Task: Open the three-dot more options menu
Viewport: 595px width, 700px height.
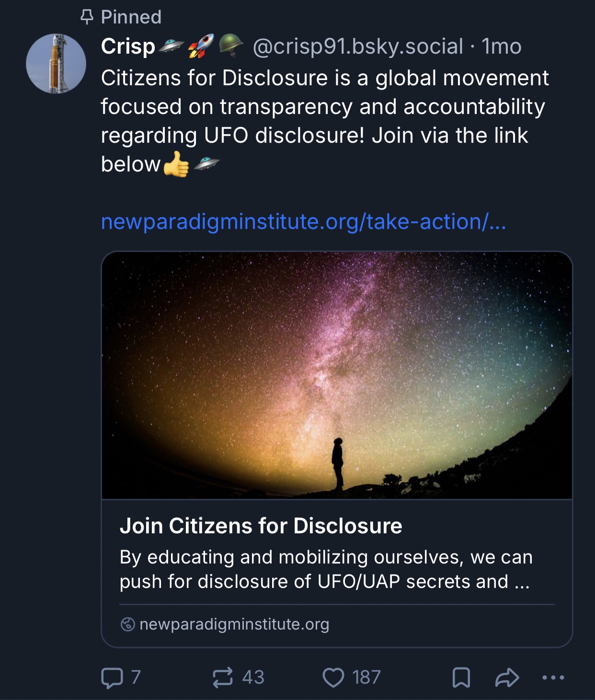Action: click(x=553, y=677)
